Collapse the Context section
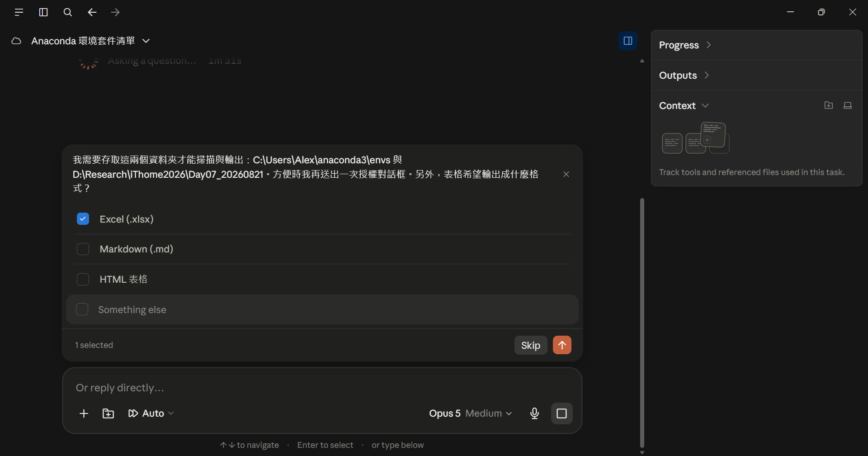Image resolution: width=868 pixels, height=456 pixels. (x=684, y=105)
